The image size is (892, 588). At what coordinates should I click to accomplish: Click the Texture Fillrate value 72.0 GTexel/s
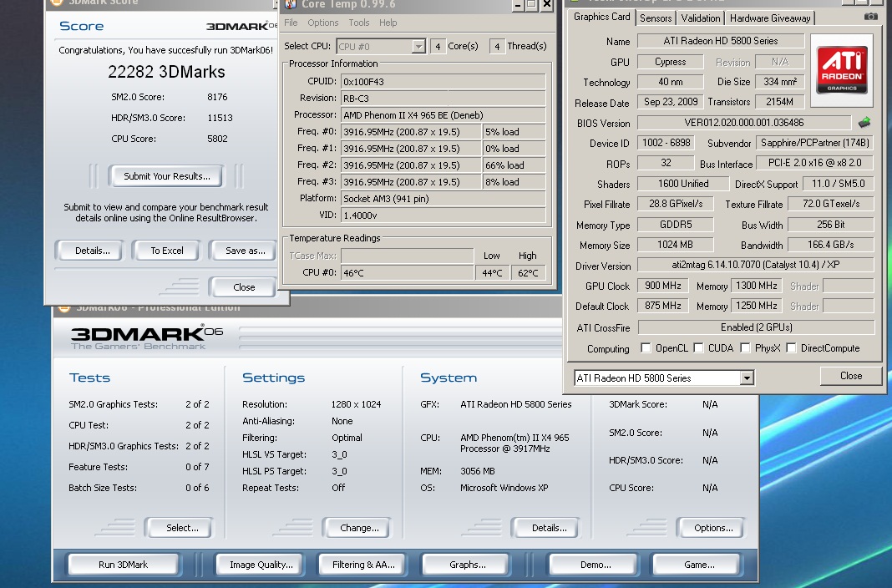tap(830, 204)
